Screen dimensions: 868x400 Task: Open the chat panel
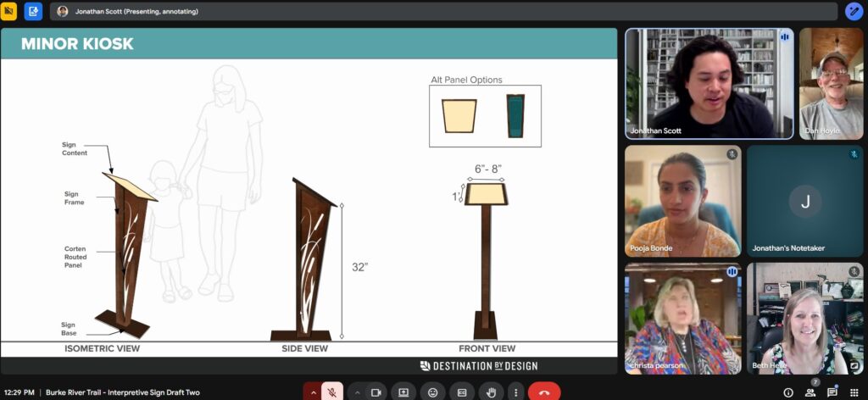832,392
